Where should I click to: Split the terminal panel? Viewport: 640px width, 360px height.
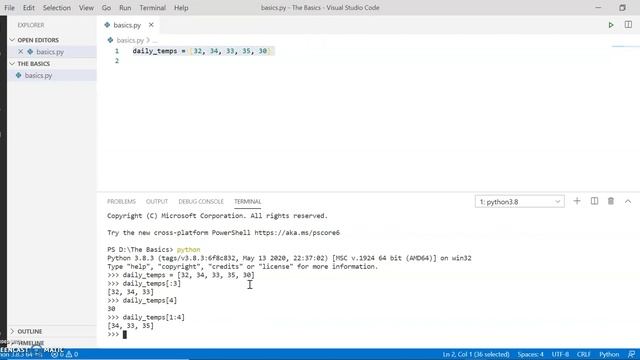(594, 201)
